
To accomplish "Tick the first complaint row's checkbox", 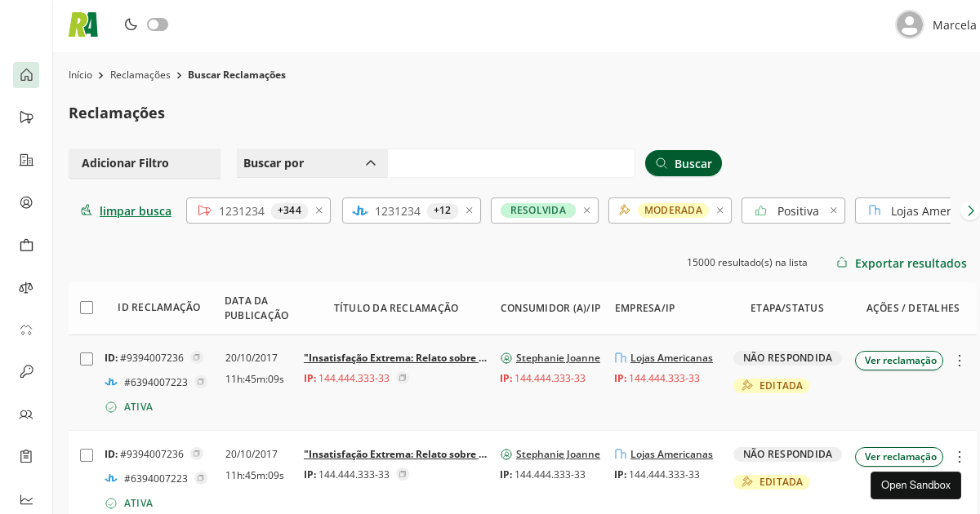I will coord(87,359).
